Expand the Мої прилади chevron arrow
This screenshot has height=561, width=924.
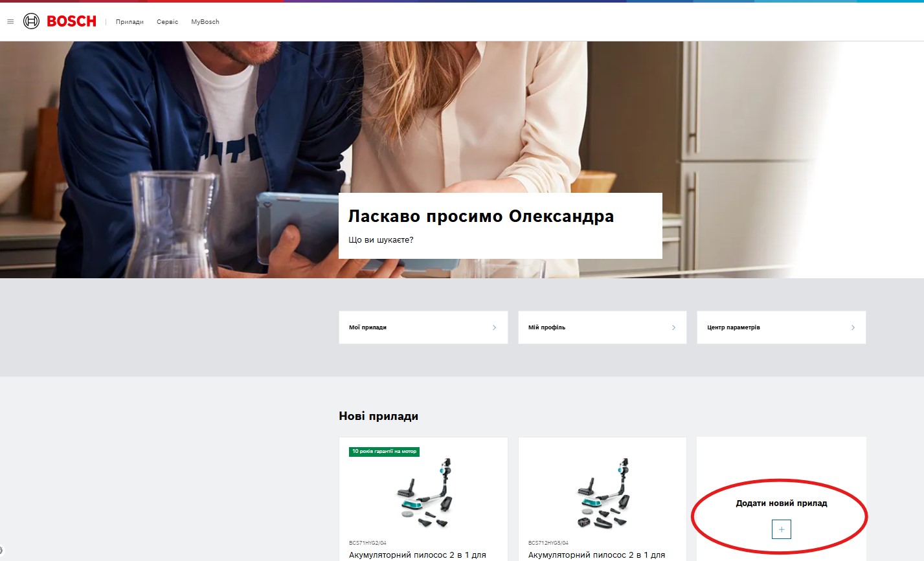click(494, 327)
